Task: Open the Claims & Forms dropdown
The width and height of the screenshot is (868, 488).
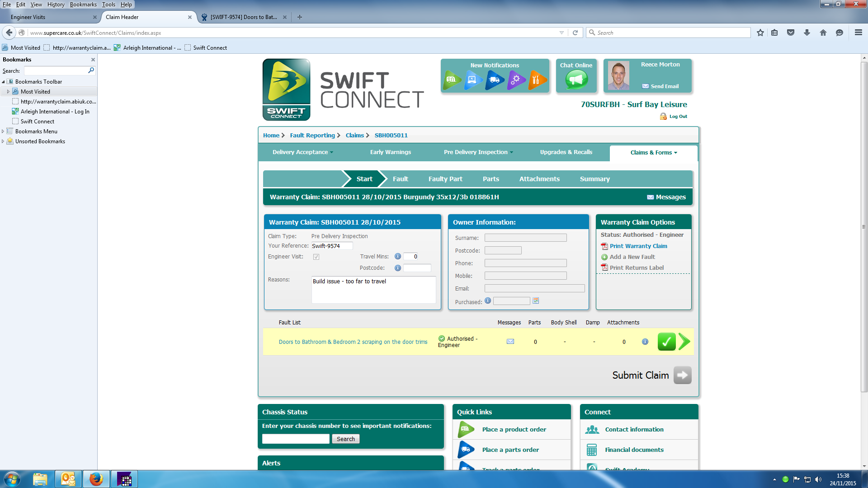Action: [x=653, y=153]
